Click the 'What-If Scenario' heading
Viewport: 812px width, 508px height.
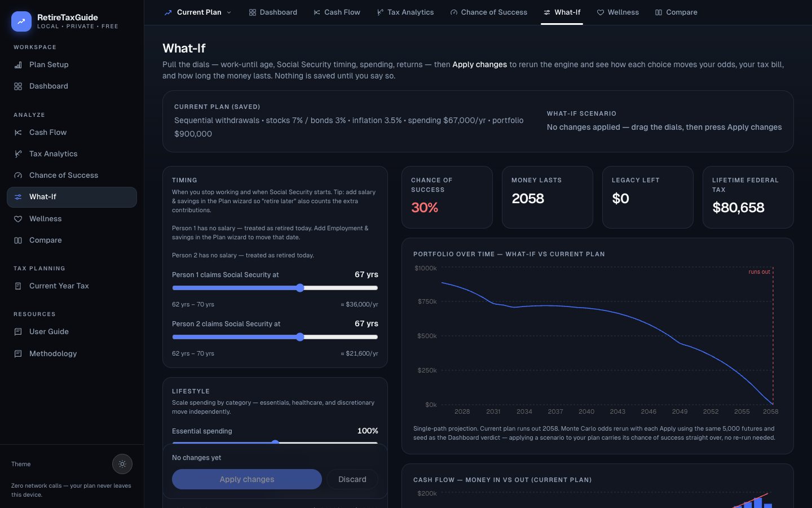pyautogui.click(x=581, y=113)
